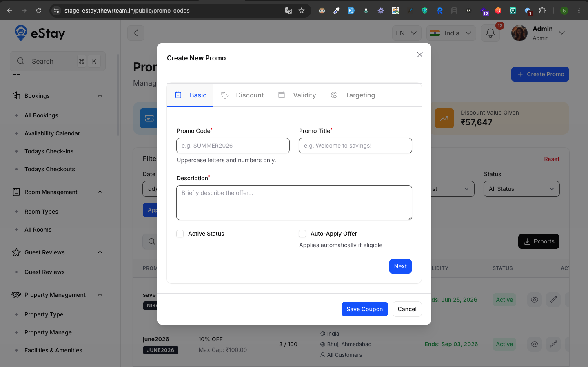
Task: Click the Property Management handshake icon
Action: [16, 295]
